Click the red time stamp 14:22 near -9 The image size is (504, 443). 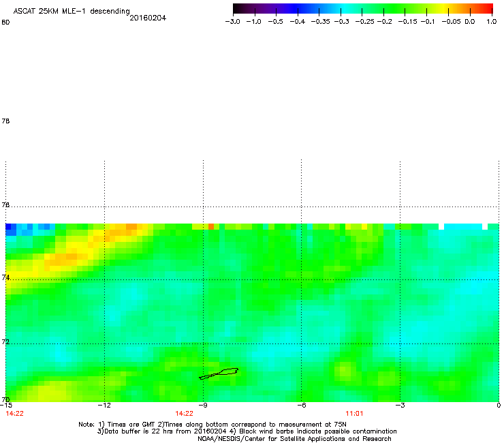184,414
